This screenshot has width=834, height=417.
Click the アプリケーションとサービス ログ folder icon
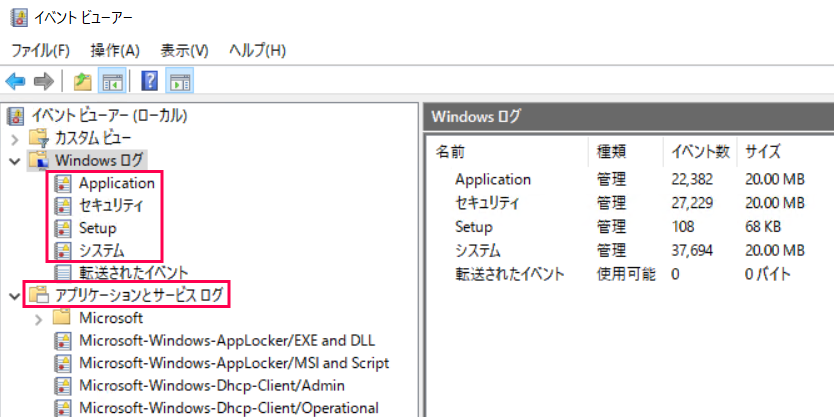[x=39, y=294]
